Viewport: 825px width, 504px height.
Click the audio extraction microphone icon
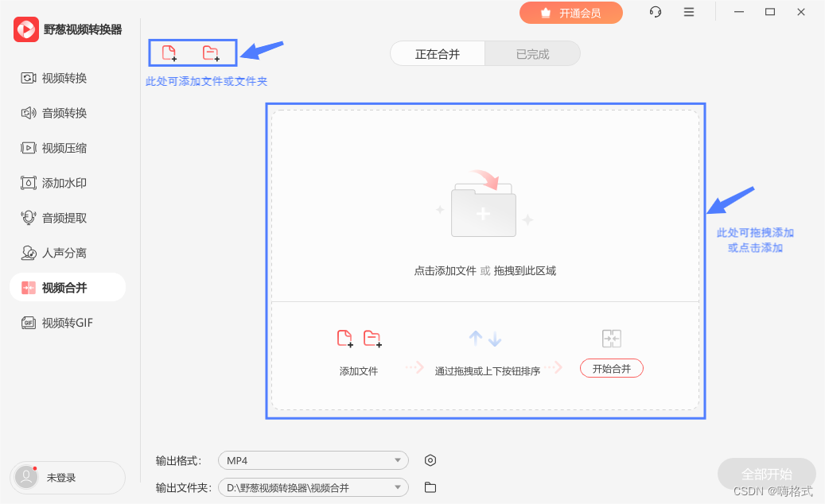click(29, 218)
